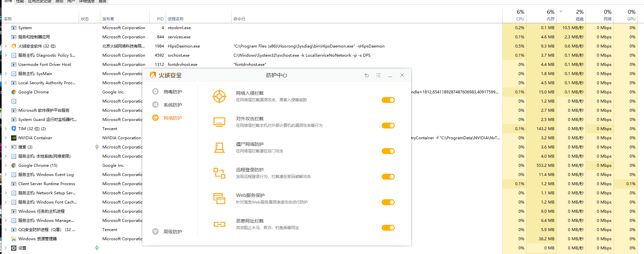Viewport: 644px width, 254px height.
Task: Disable the 僵尸网络防护 switch
Action: [x=388, y=151]
